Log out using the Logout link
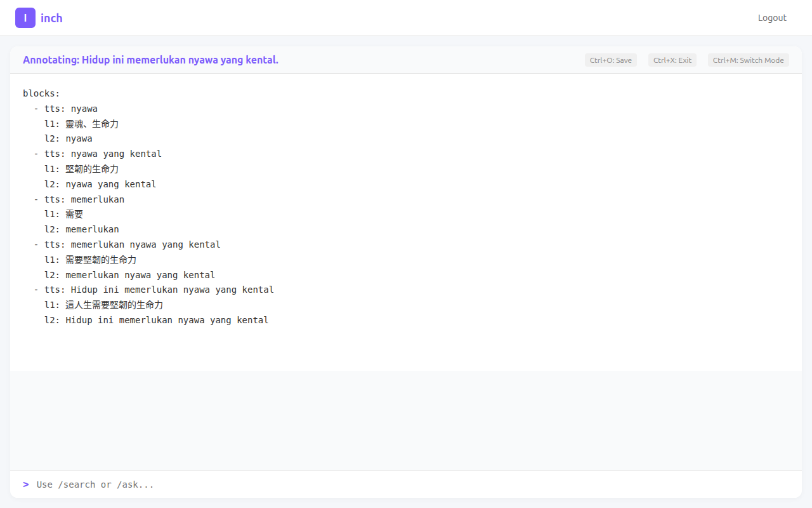Screen dimensions: 812x508 (772, 18)
